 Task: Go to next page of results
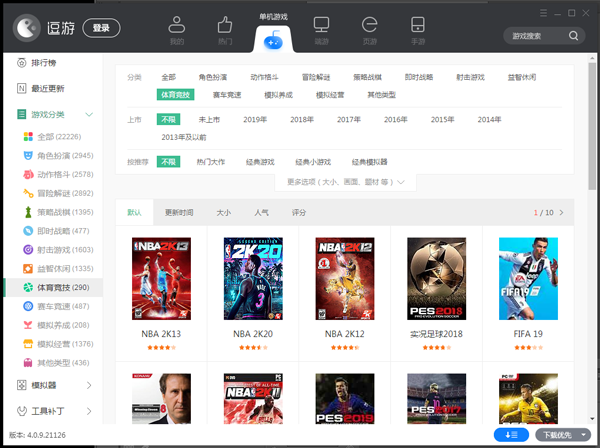pos(561,212)
